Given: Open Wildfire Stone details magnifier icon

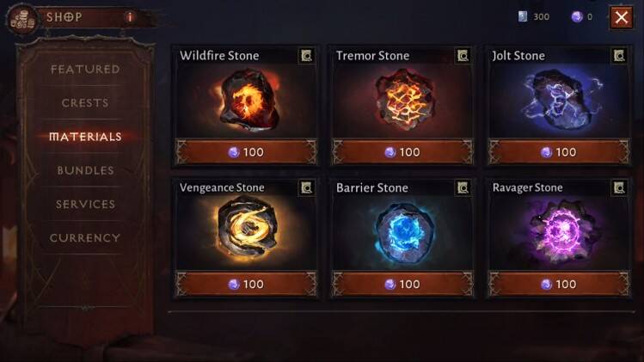Looking at the screenshot, I should [306, 56].
